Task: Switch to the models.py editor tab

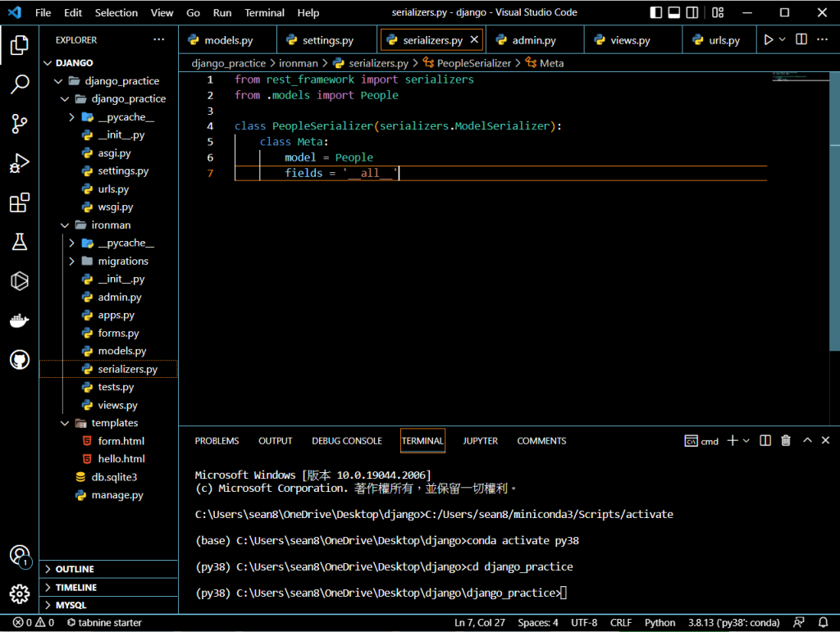Action: point(228,40)
